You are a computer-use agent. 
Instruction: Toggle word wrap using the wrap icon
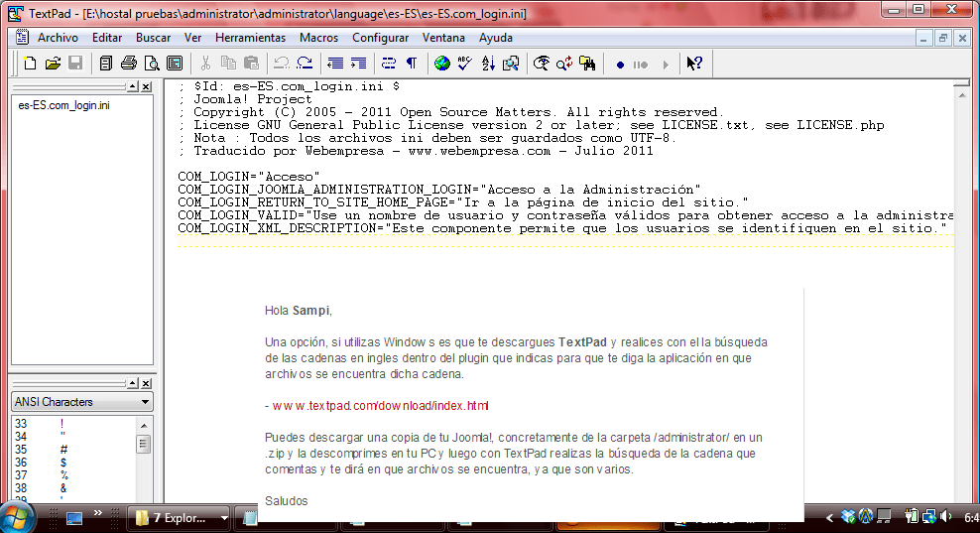[x=389, y=64]
